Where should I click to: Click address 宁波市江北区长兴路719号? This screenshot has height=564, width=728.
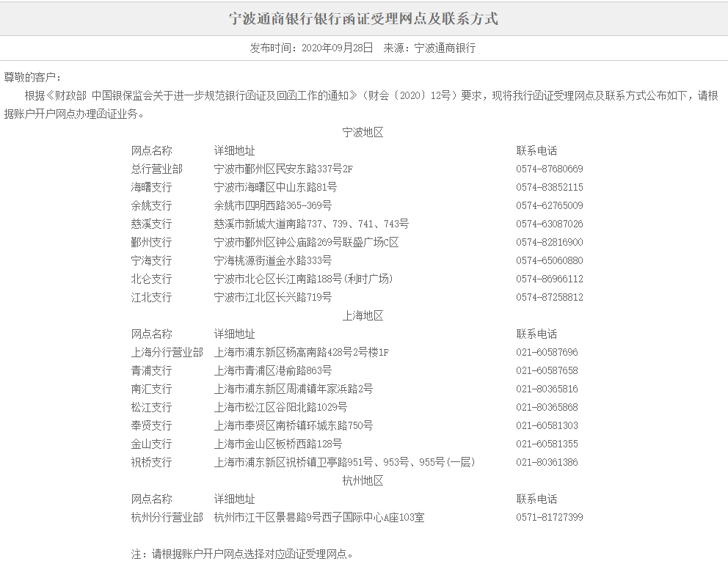[x=273, y=297]
